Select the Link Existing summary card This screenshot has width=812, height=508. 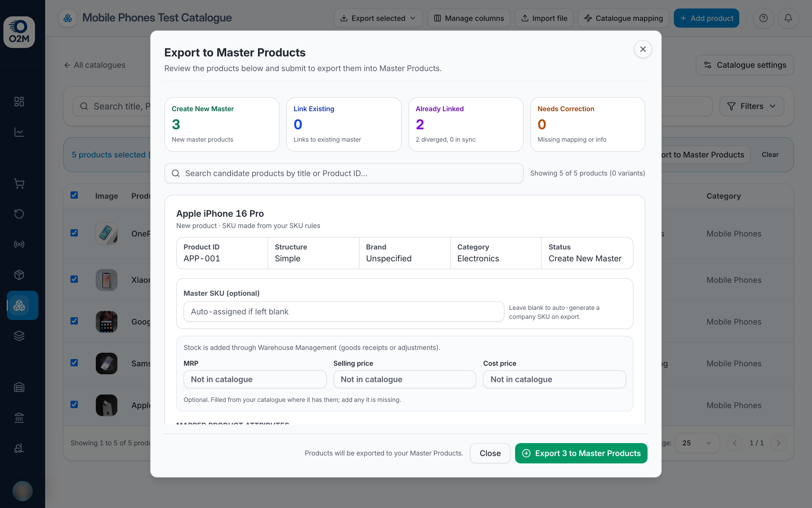tap(344, 124)
